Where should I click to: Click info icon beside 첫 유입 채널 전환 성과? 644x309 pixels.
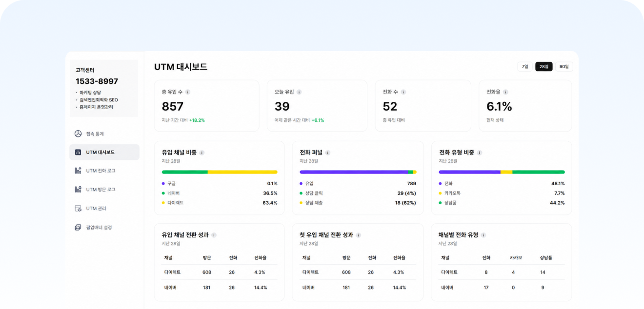coord(359,235)
